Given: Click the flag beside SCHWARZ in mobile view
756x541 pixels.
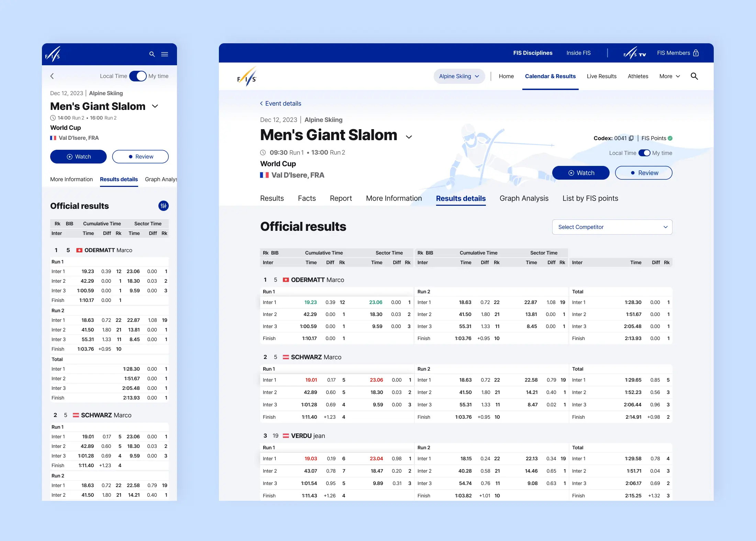Looking at the screenshot, I should [76, 415].
